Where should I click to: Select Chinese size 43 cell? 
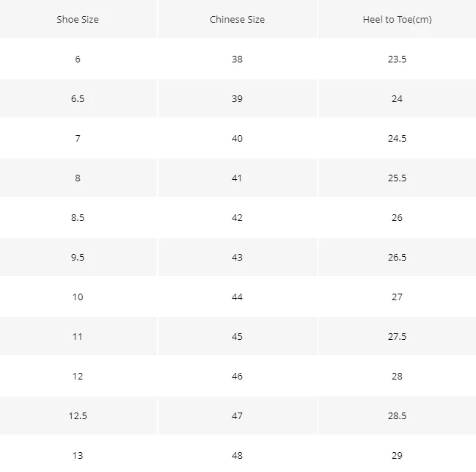238,257
